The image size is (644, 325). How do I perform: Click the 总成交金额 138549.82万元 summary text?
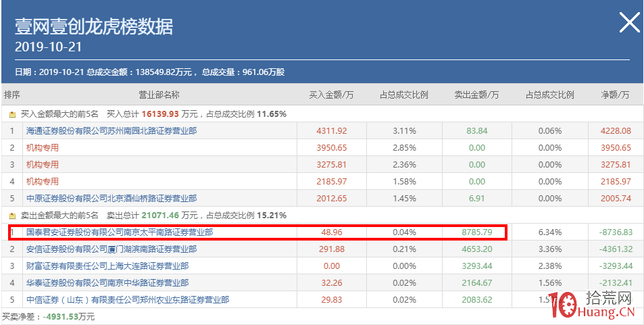(x=139, y=72)
